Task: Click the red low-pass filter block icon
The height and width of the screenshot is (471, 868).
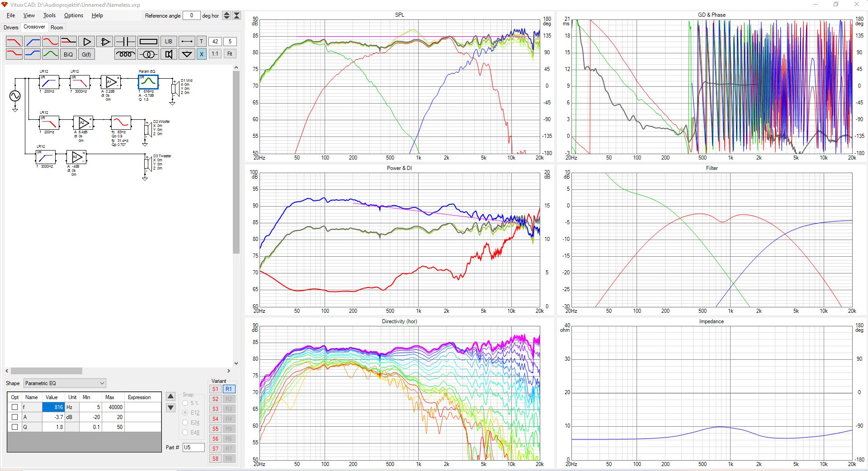Action: pos(14,42)
